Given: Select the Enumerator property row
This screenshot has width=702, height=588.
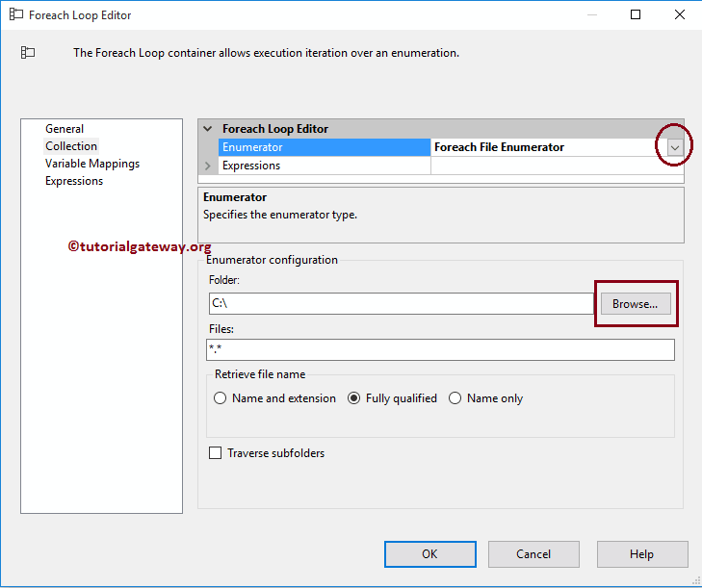Looking at the screenshot, I should tap(325, 147).
